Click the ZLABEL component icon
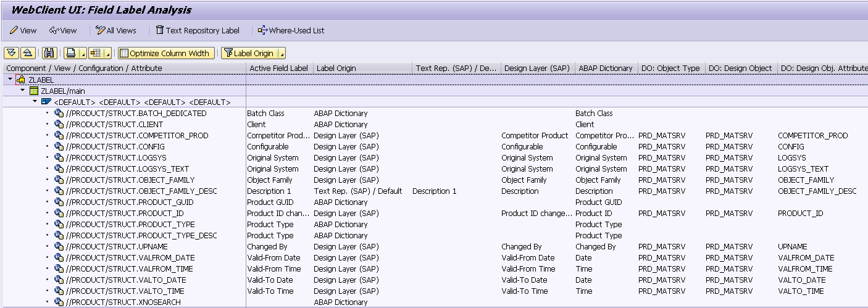The height and width of the screenshot is (308, 868). pyautogui.click(x=20, y=80)
